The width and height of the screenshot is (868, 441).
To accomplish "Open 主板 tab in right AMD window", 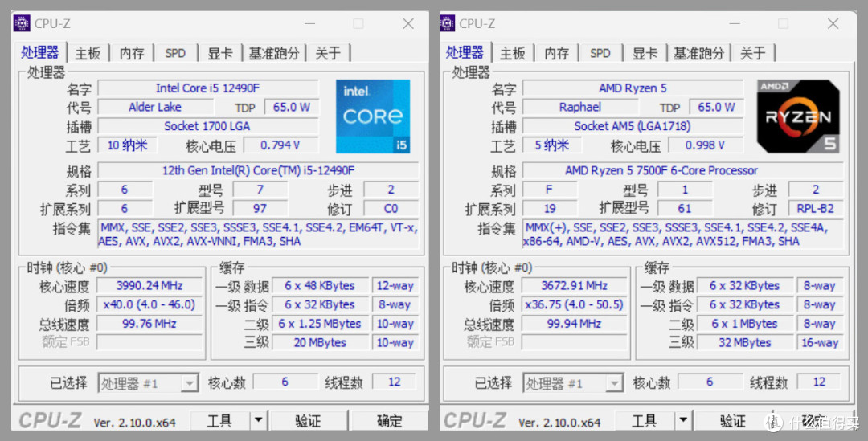I will (513, 53).
